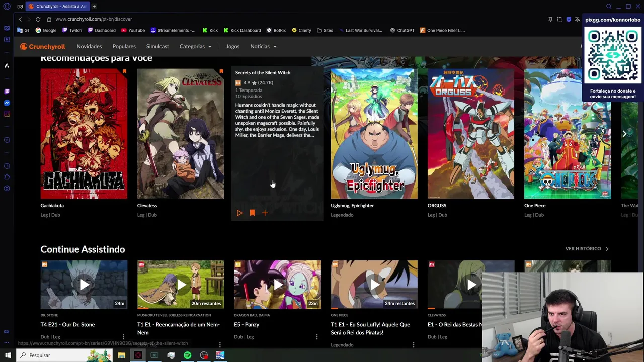Image resolution: width=644 pixels, height=362 pixels.
Task: Click the snapshot icon in the address bar
Action: (x=559, y=19)
